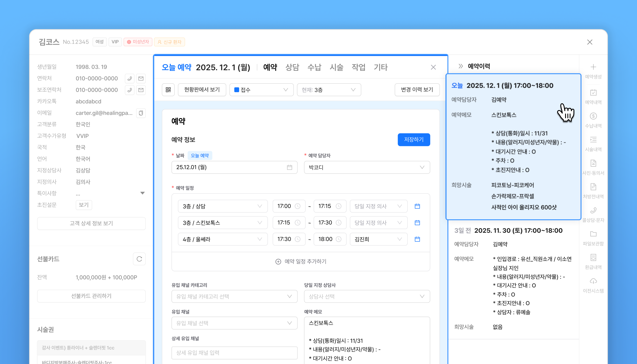
Task: Click 예약 일정 추가하기
Action: tap(301, 261)
